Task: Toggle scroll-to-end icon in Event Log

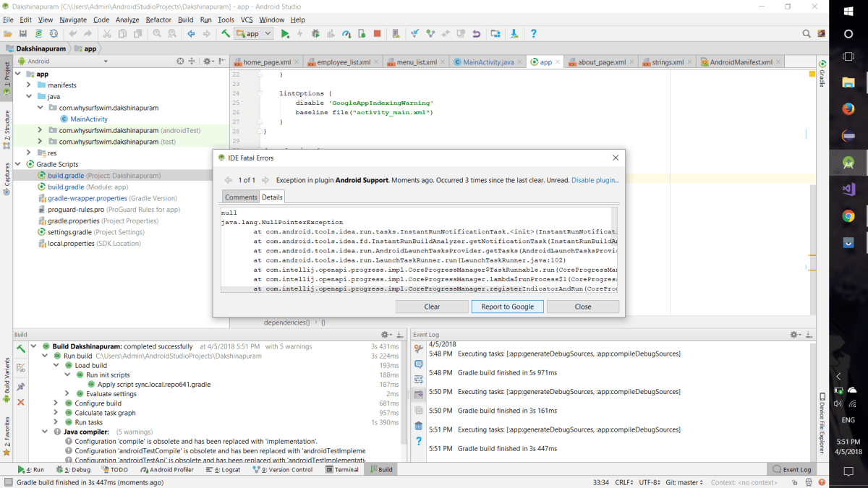Action: click(418, 394)
